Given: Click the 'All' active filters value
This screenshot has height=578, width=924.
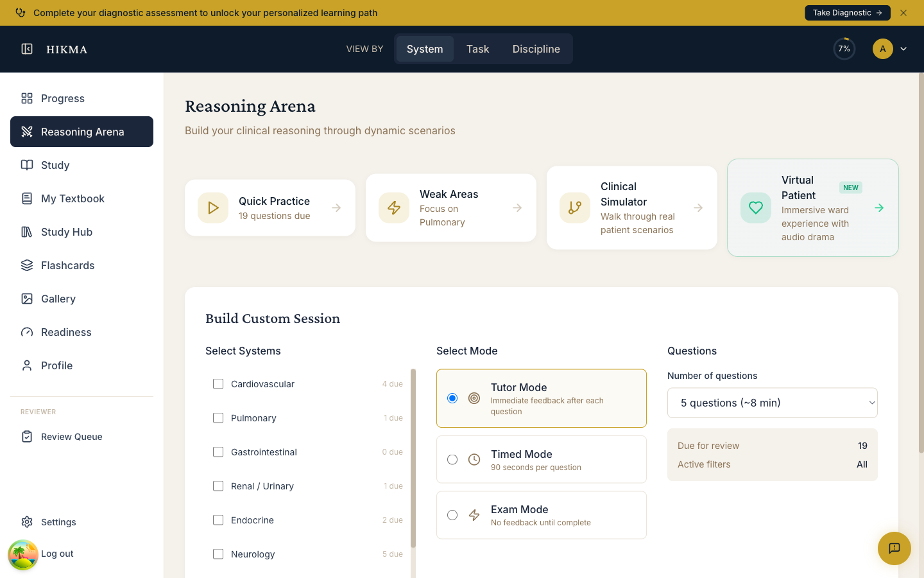Looking at the screenshot, I should pyautogui.click(x=862, y=464).
